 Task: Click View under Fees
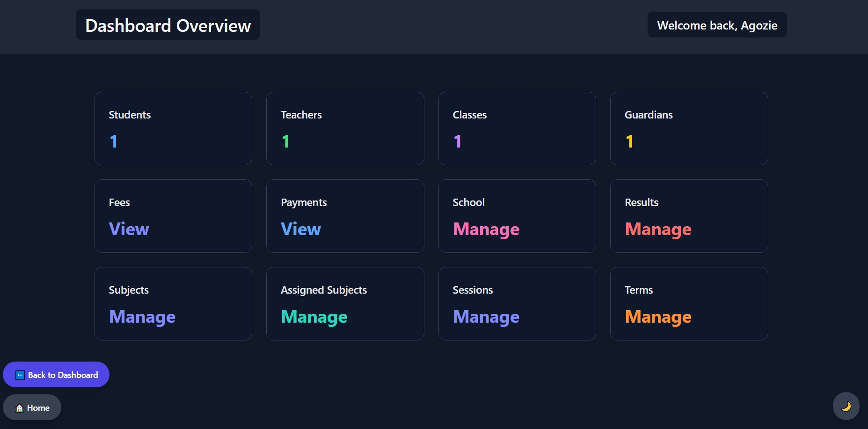click(x=129, y=229)
